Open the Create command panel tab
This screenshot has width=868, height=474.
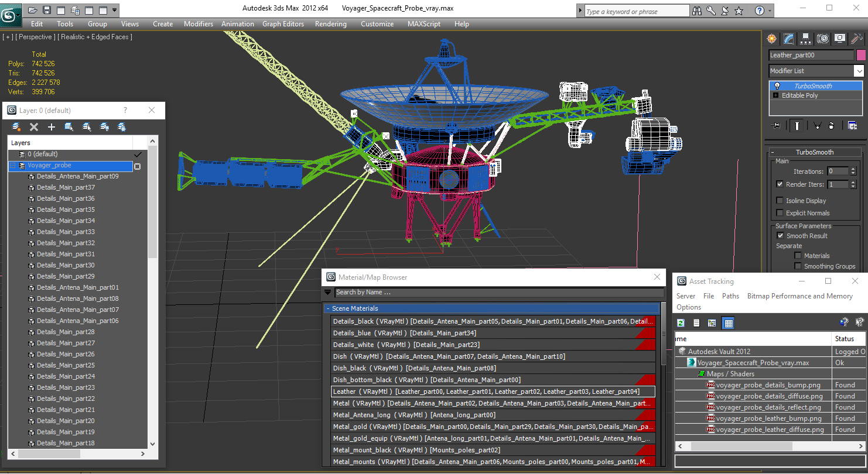click(772, 39)
